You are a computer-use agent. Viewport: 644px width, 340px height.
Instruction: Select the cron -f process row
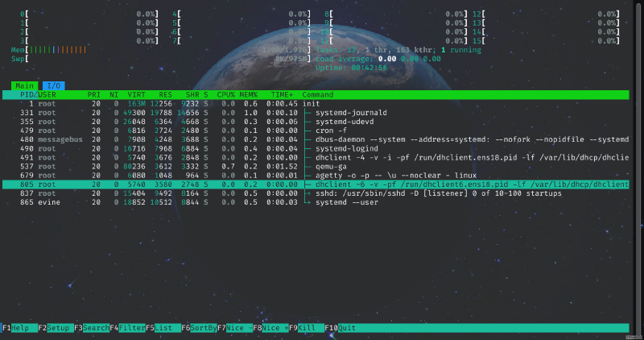pyautogui.click(x=316, y=131)
